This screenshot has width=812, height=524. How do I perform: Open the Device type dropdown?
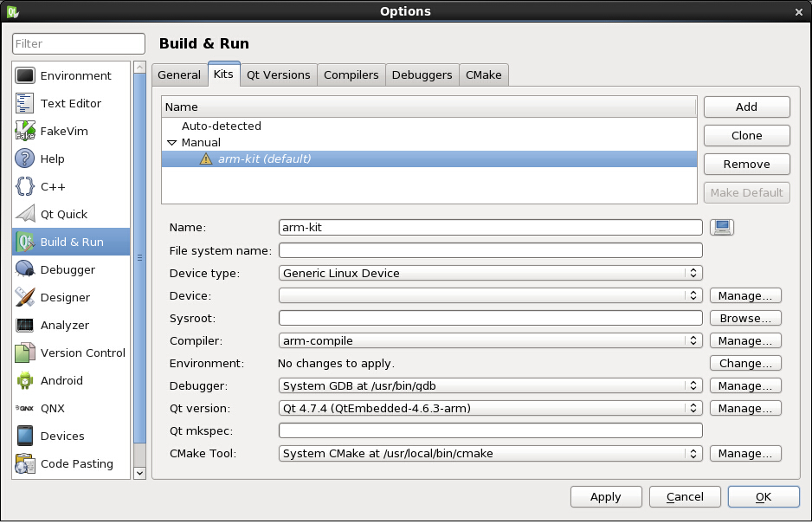point(490,274)
